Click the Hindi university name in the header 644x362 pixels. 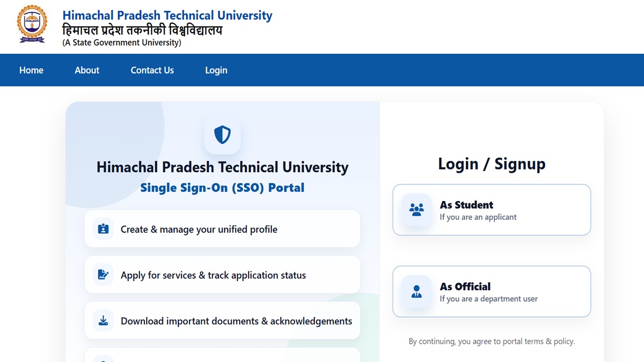click(x=142, y=30)
